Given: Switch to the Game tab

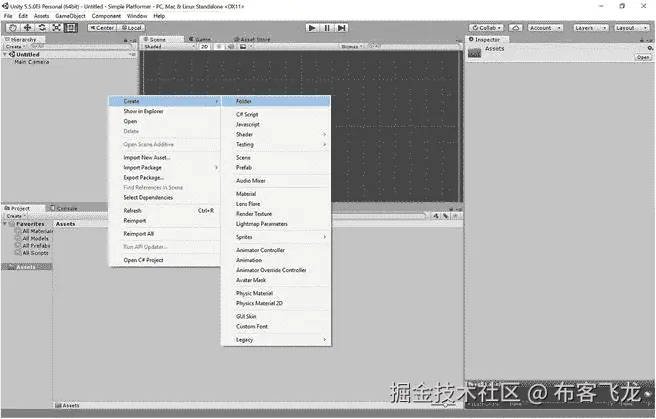Looking at the screenshot, I should (200, 39).
